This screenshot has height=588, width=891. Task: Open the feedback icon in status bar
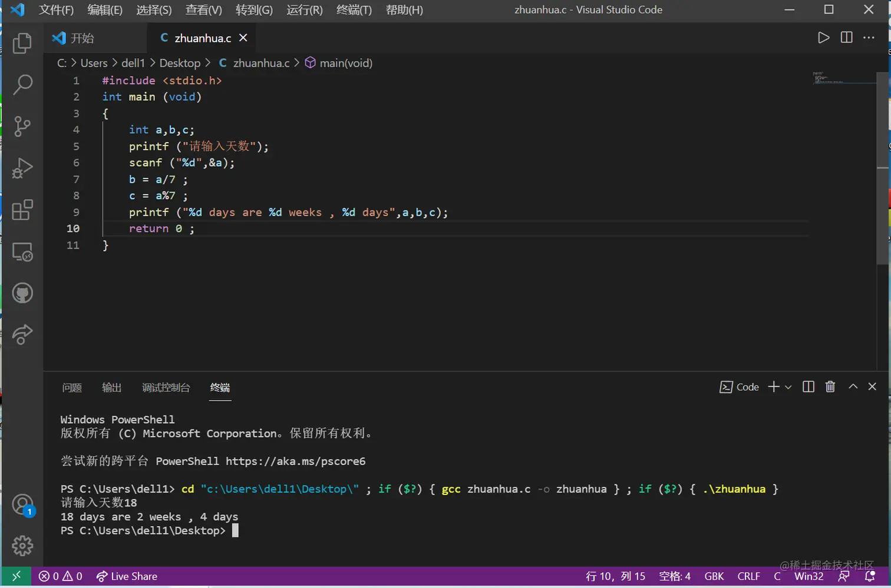click(844, 576)
